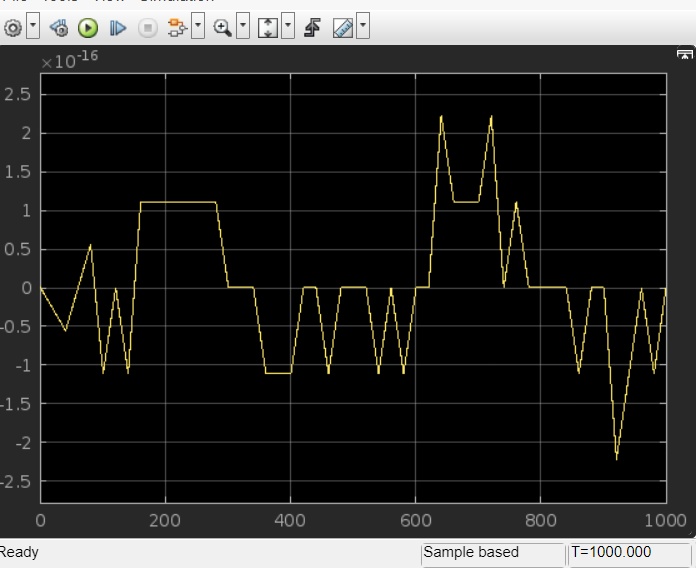Open the Triggers tool

click(x=312, y=27)
